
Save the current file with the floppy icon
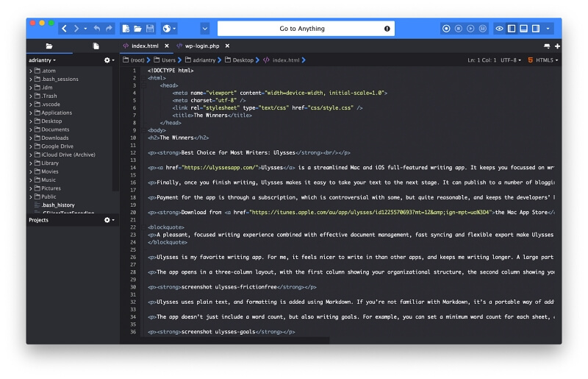pyautogui.click(x=150, y=29)
